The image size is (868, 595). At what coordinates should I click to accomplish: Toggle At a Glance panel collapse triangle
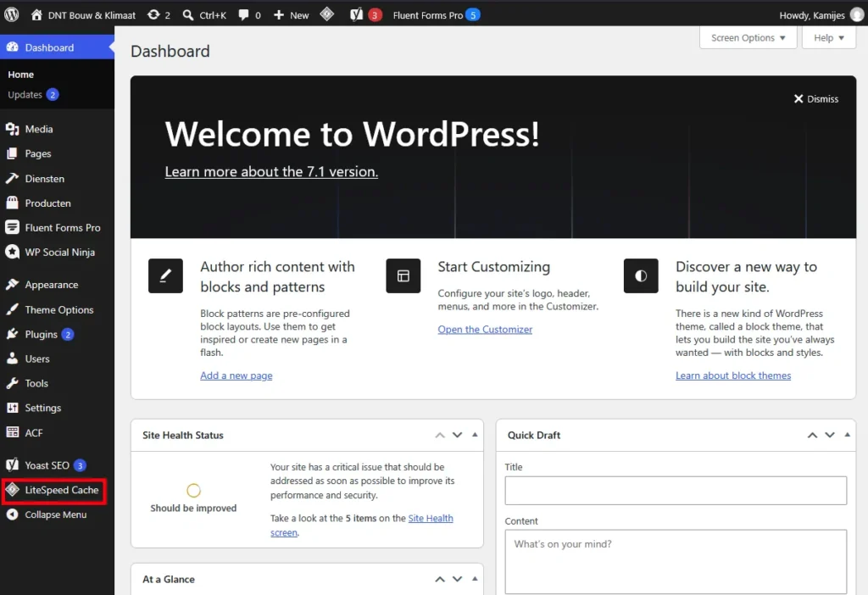tap(475, 579)
